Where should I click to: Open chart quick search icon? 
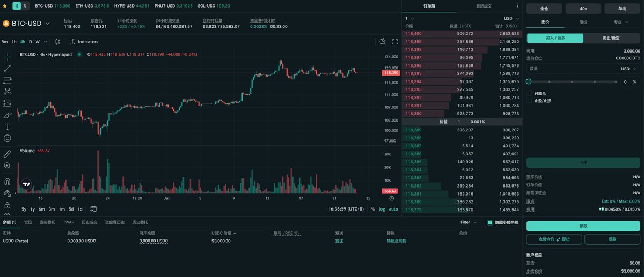383,41
